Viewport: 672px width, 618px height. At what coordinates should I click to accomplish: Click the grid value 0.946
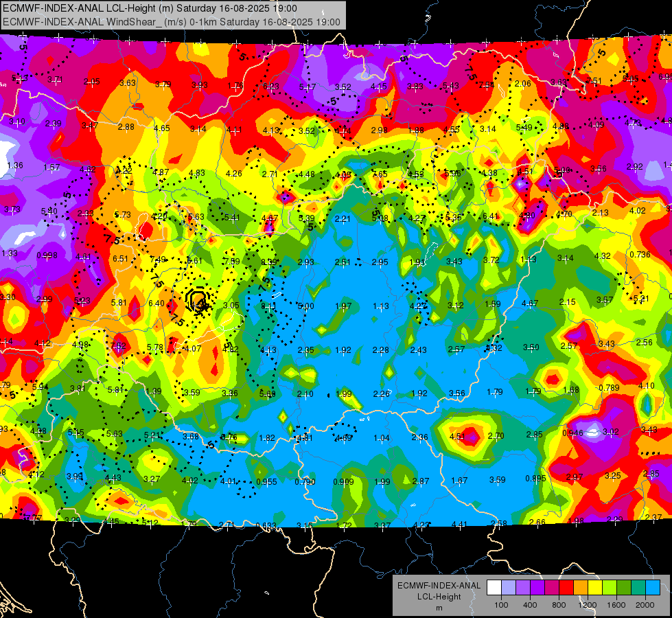(572, 433)
